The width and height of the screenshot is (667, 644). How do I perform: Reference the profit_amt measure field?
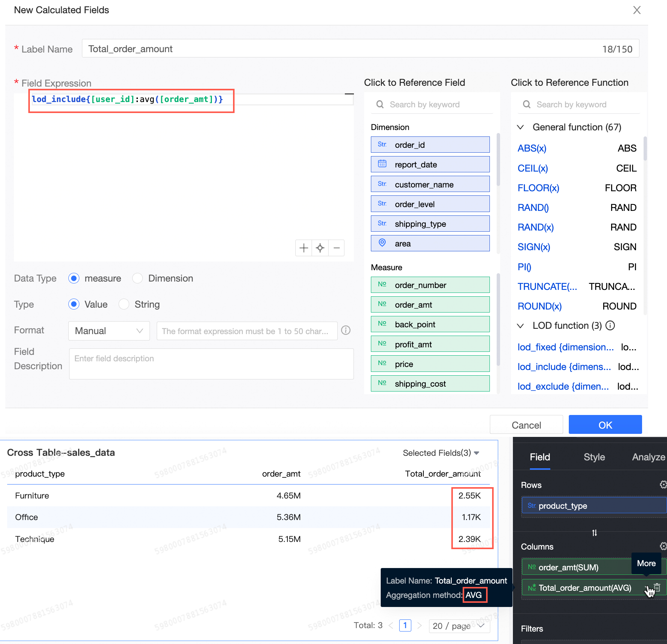coord(430,344)
